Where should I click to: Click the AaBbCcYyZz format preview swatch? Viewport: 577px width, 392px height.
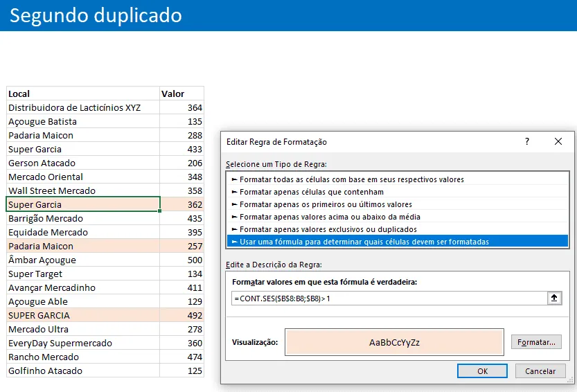pos(394,342)
